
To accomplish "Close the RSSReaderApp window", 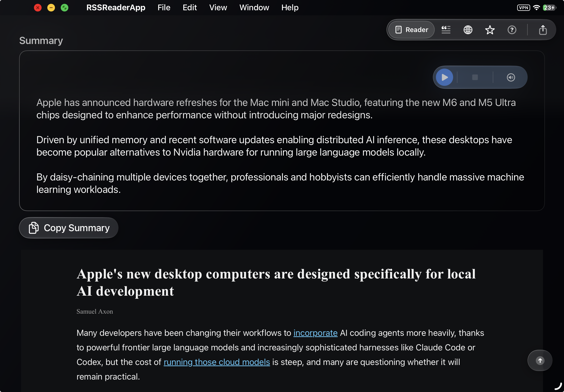I will pyautogui.click(x=38, y=8).
